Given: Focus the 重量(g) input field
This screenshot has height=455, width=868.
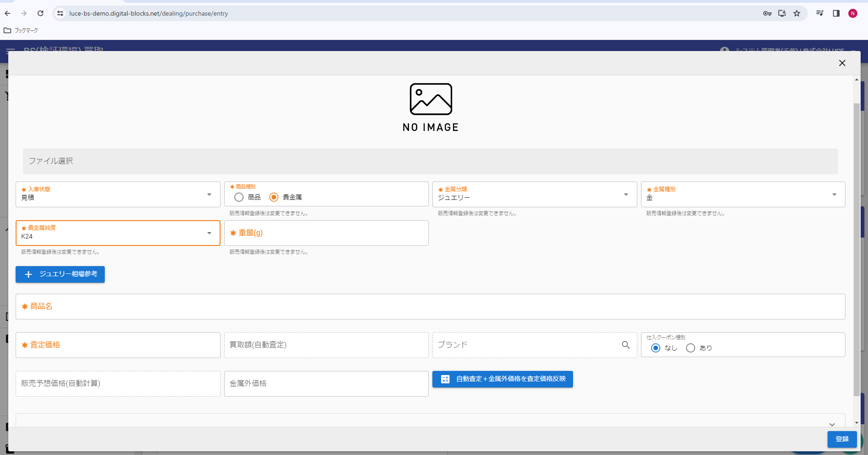Looking at the screenshot, I should pos(326,233).
